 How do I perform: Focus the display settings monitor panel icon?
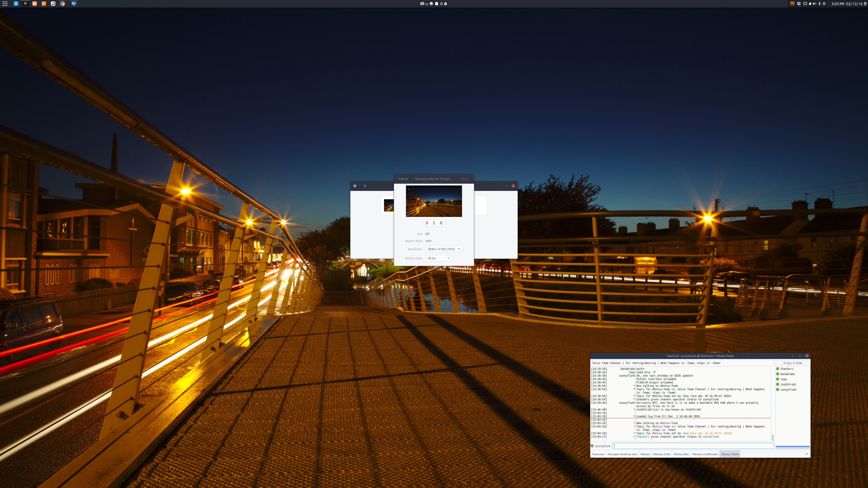74,4
